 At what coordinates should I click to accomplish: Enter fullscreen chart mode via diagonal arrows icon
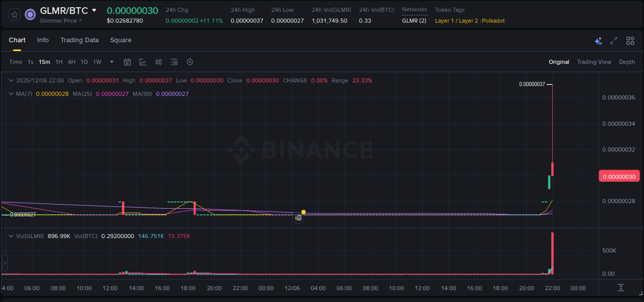(x=614, y=40)
